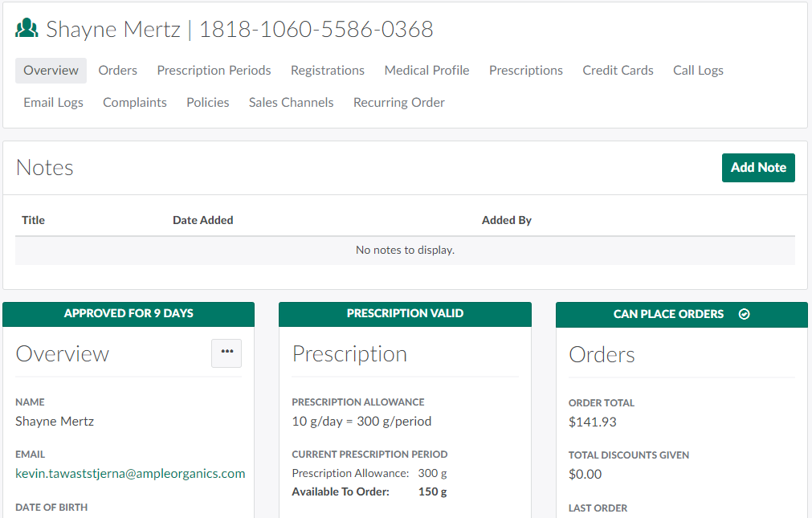
Task: Open the Complaints tab
Action: click(x=135, y=103)
